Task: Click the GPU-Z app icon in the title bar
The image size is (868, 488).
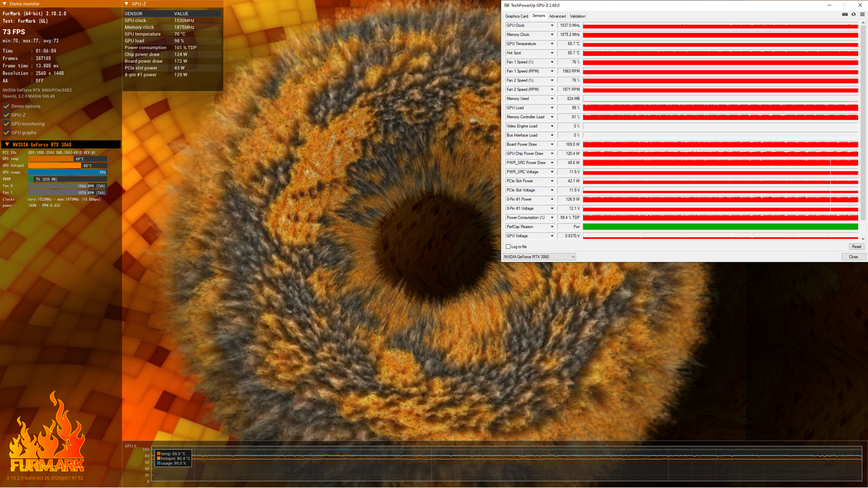Action: 507,5
